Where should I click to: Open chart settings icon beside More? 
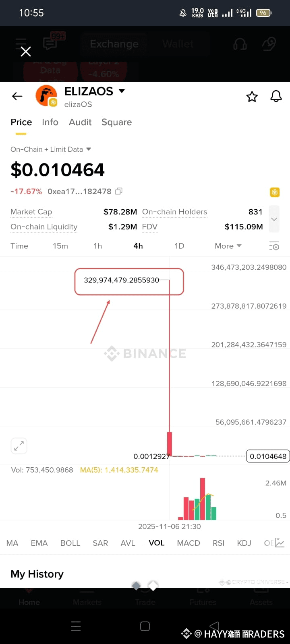coord(274,246)
